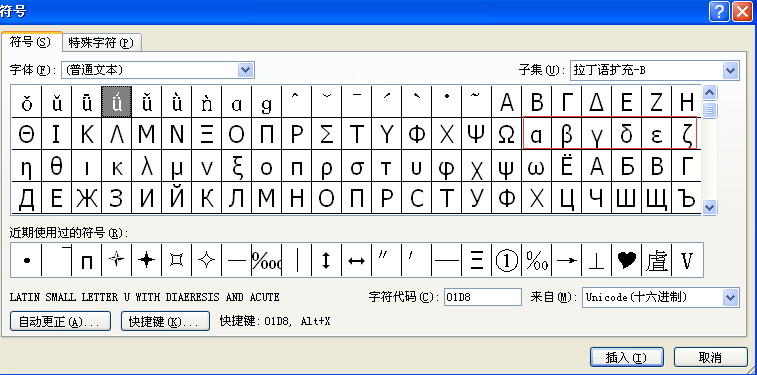Switch to the 特殊字符 tab
757x375 pixels.
[101, 43]
